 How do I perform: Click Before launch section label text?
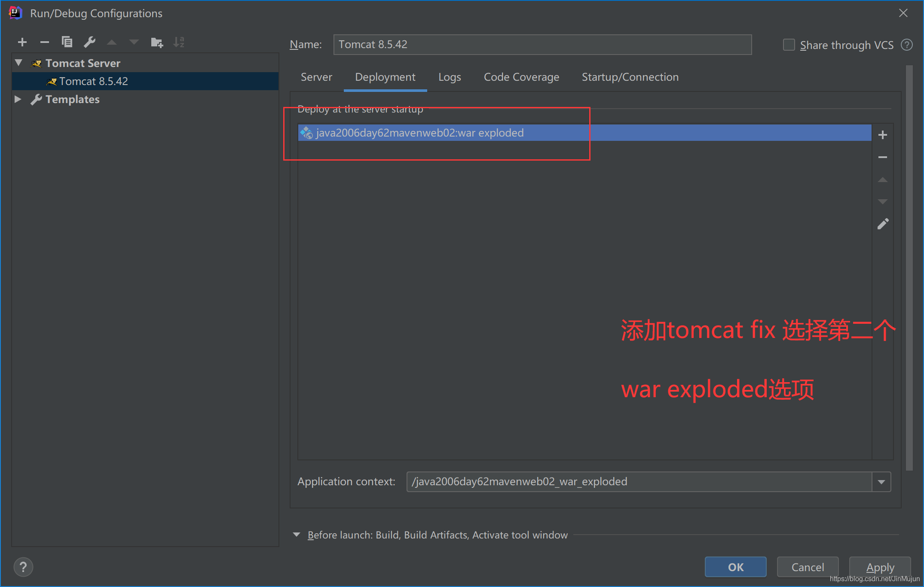pyautogui.click(x=438, y=535)
